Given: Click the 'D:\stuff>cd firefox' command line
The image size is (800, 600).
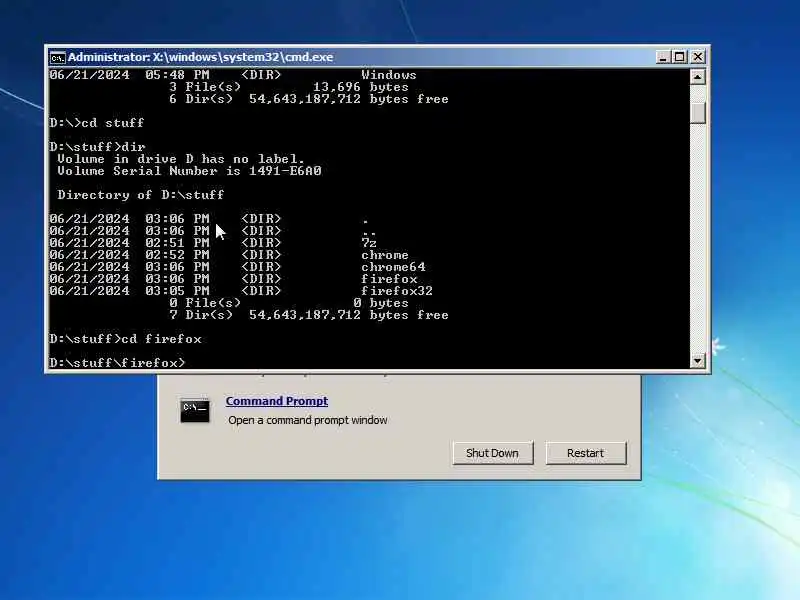Looking at the screenshot, I should click(126, 339).
